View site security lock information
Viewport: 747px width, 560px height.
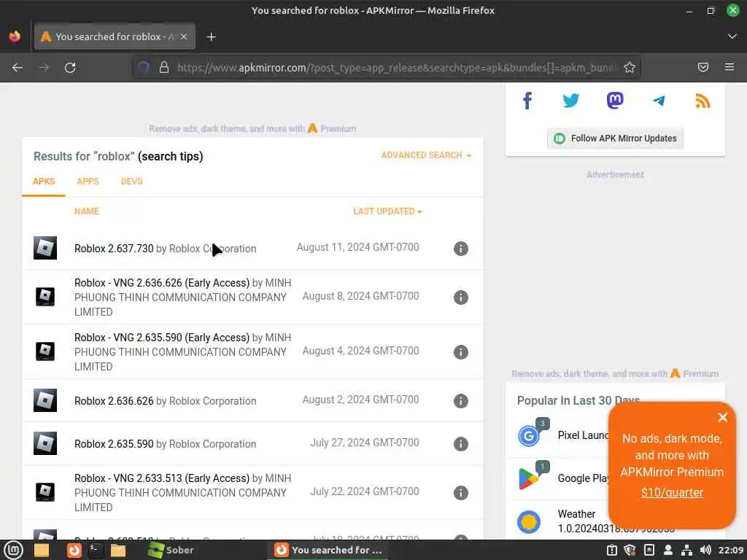pyautogui.click(x=164, y=68)
